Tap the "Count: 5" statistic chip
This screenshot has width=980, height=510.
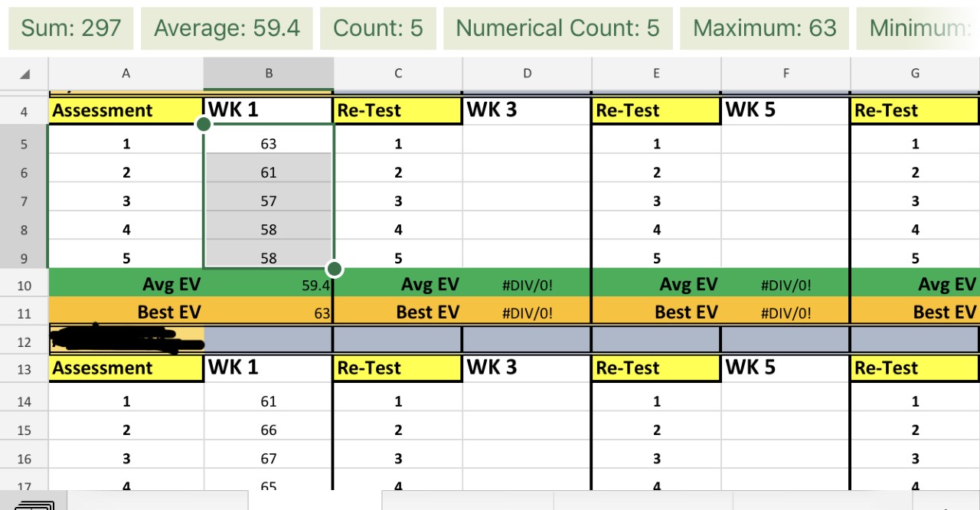click(x=378, y=28)
